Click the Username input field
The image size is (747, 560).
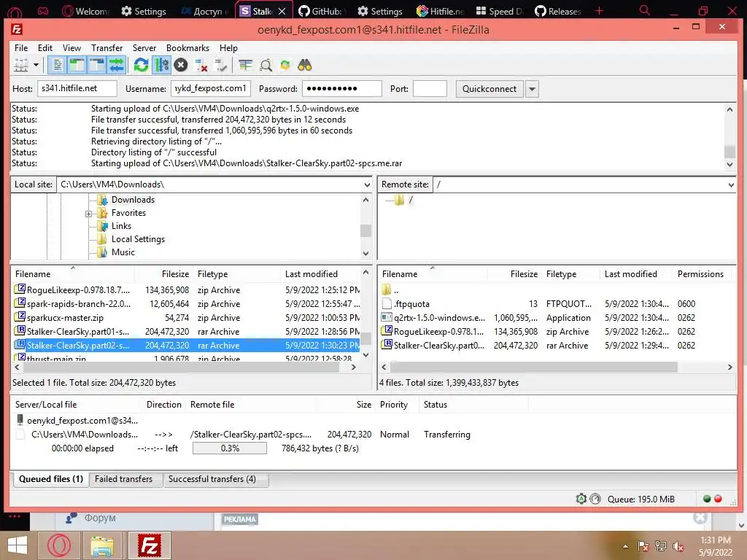pos(211,88)
